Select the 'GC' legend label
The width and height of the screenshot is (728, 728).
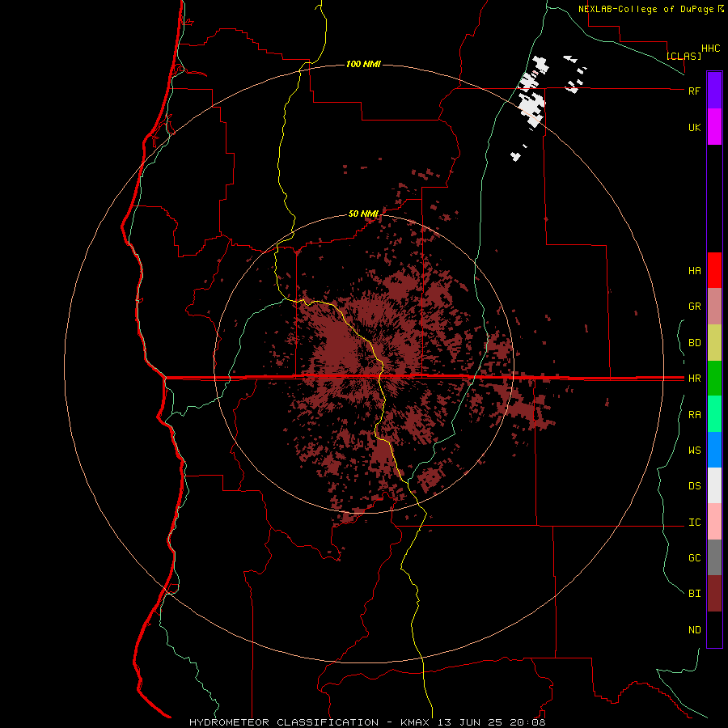pyautogui.click(x=694, y=557)
